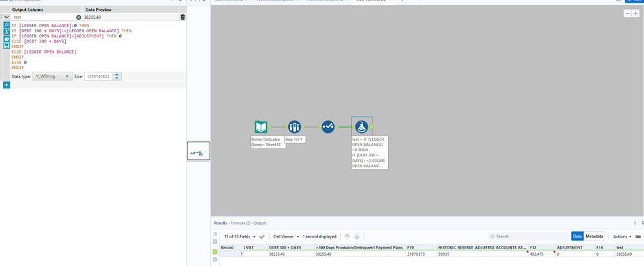The width and height of the screenshot is (644, 266).
Task: Zoom in the canvas with plus button
Action: pyautogui.click(x=636, y=14)
